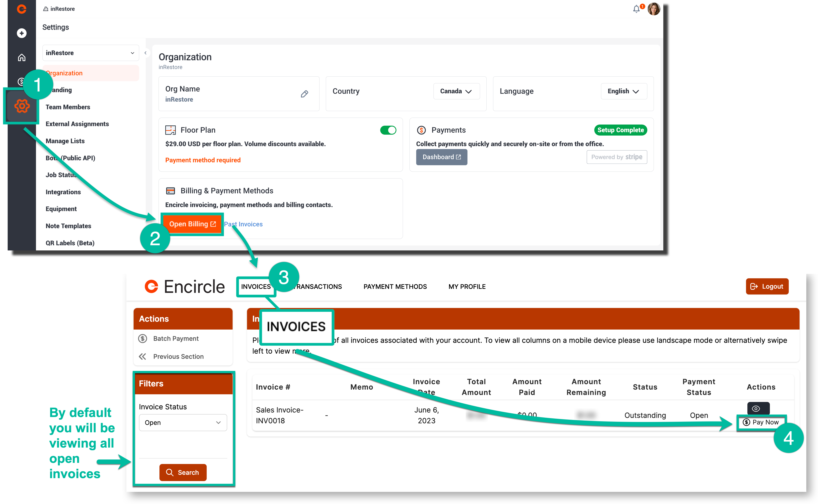The width and height of the screenshot is (818, 504).
Task: Click the Open Billing button
Action: (x=192, y=224)
